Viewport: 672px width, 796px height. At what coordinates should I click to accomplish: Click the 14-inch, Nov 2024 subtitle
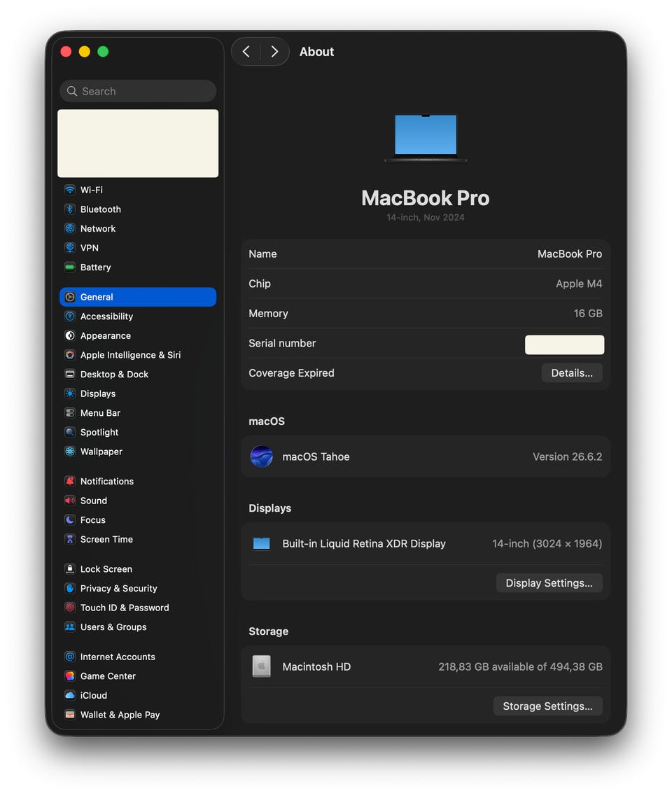(426, 217)
